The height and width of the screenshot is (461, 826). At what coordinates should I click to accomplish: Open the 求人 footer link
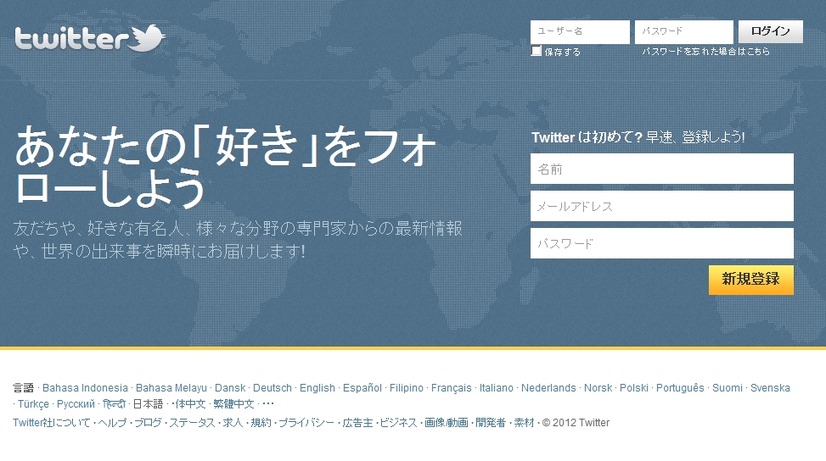[x=232, y=423]
